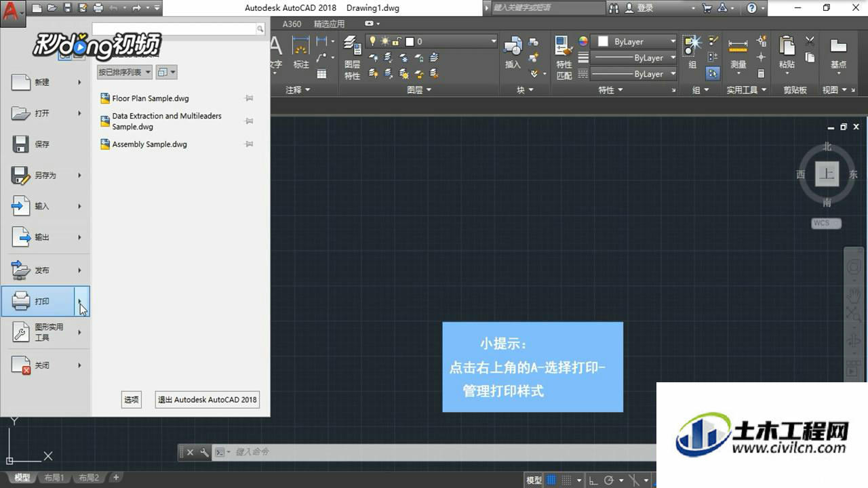Image resolution: width=868 pixels, height=488 pixels.
Task: Select 关闭 (Close) in application menu
Action: pos(45,365)
